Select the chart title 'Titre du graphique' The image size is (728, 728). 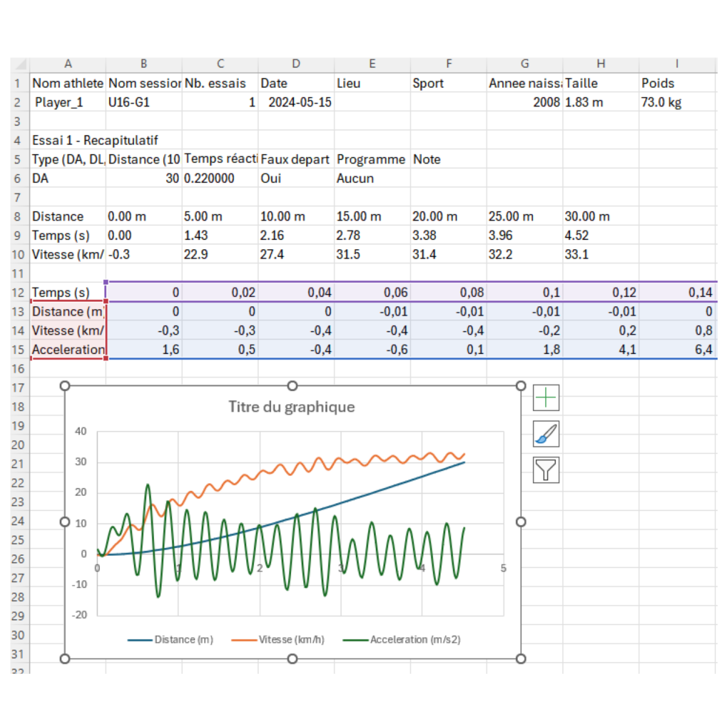click(x=292, y=407)
